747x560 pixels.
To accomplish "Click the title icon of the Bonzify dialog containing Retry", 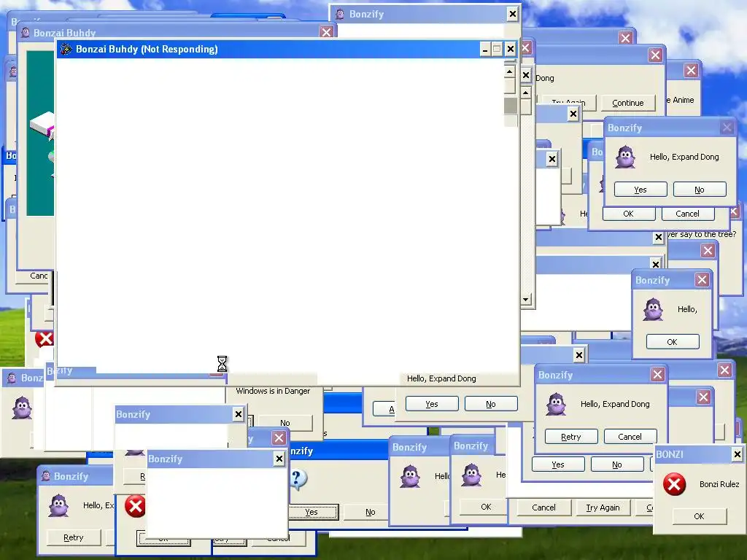I will pos(46,475).
